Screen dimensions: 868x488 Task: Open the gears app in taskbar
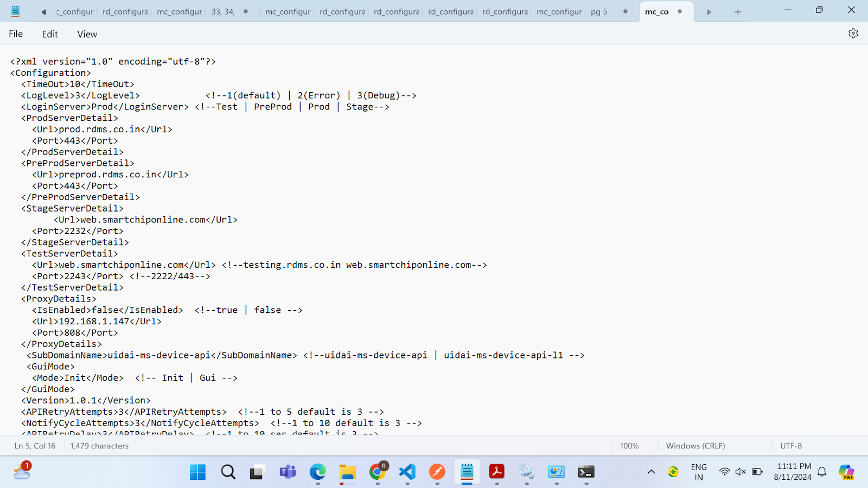pos(527,472)
